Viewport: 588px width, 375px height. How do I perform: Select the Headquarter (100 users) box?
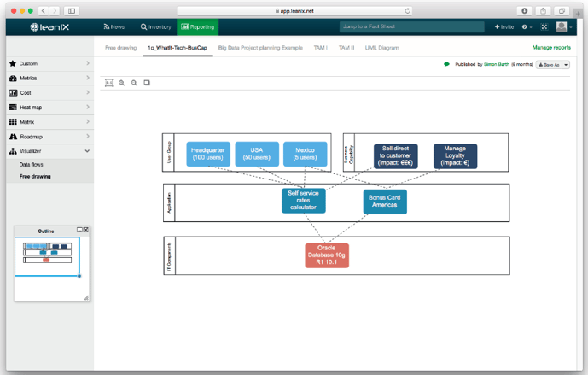[208, 154]
